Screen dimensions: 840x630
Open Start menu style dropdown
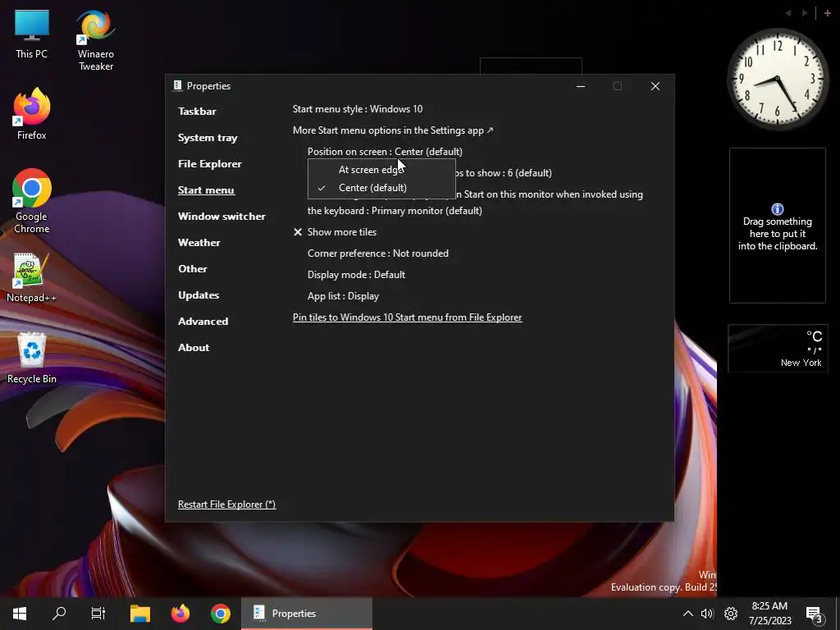point(358,109)
